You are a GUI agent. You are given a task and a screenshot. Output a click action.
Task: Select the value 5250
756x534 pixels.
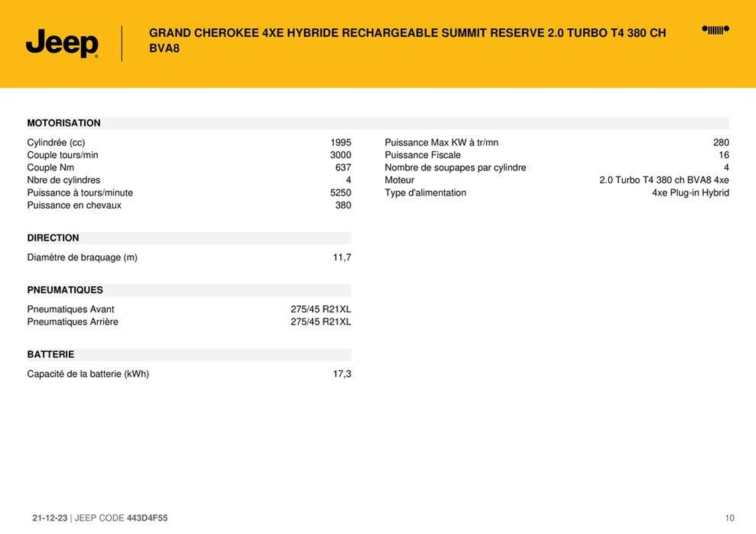point(341,193)
